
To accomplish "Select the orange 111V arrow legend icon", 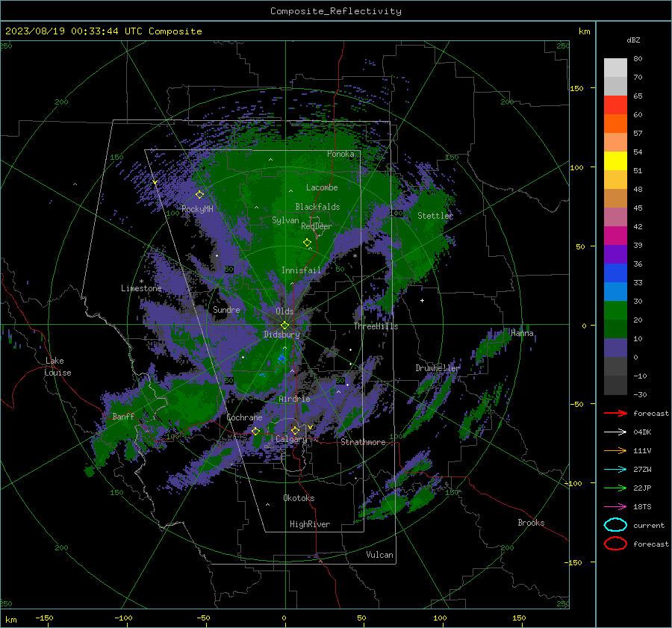I will [615, 450].
